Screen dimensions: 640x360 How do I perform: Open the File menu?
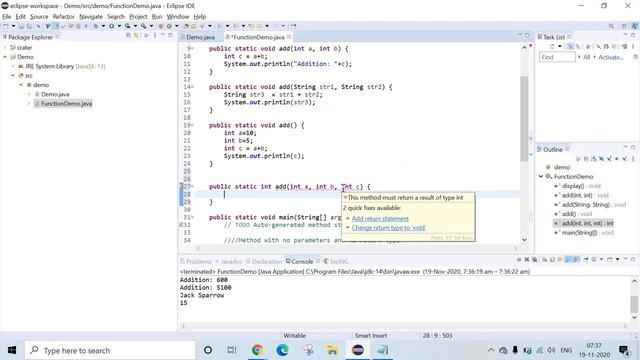[x=7, y=17]
